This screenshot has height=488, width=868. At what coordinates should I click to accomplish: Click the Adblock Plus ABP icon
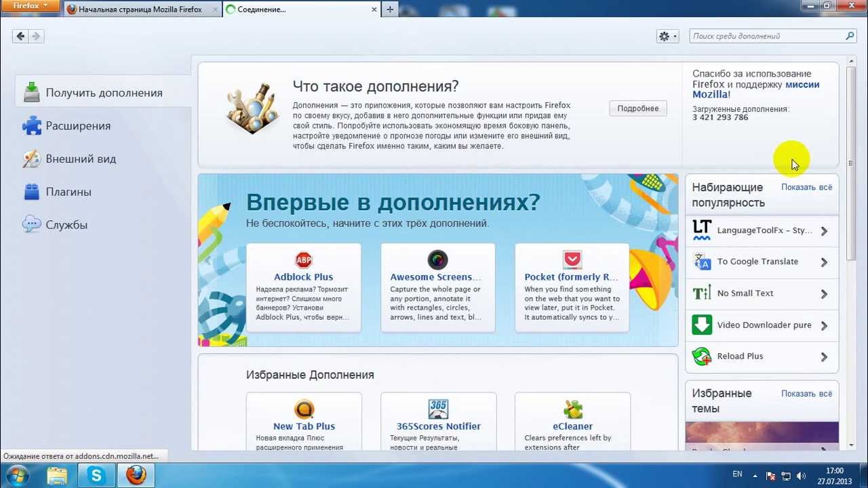[x=304, y=260]
